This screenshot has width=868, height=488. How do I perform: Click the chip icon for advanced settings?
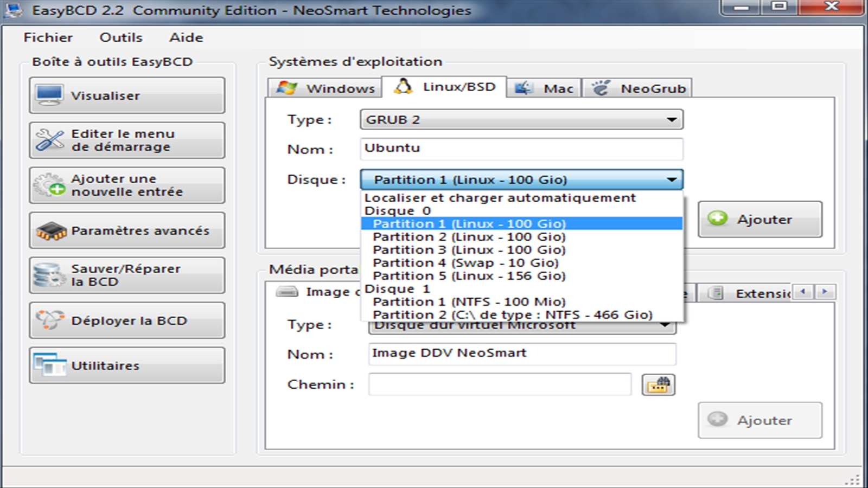coord(50,232)
